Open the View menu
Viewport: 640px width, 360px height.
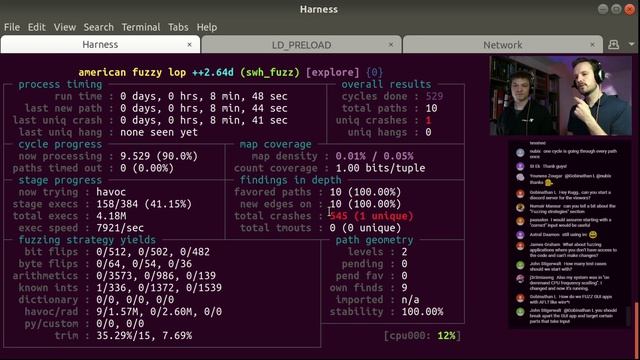[x=64, y=27]
